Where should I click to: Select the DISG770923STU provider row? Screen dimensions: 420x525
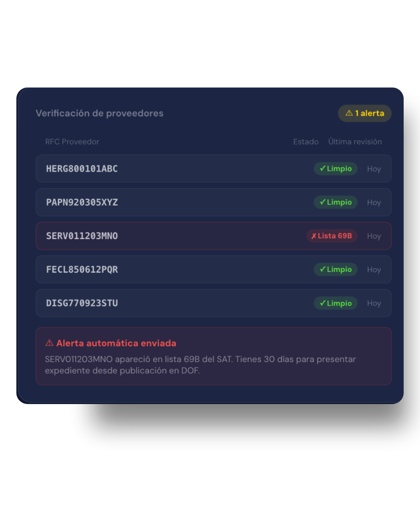[213, 303]
